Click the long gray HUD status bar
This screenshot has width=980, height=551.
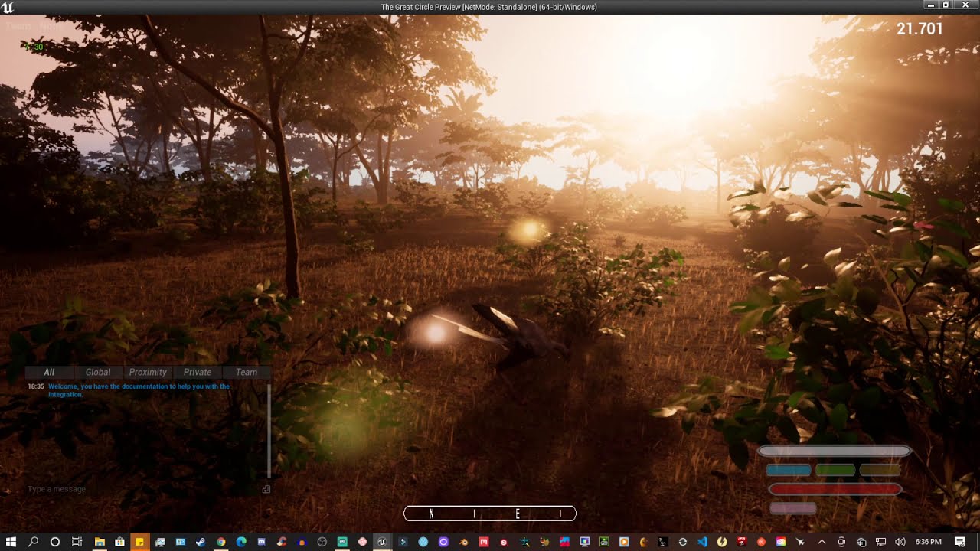(x=835, y=452)
